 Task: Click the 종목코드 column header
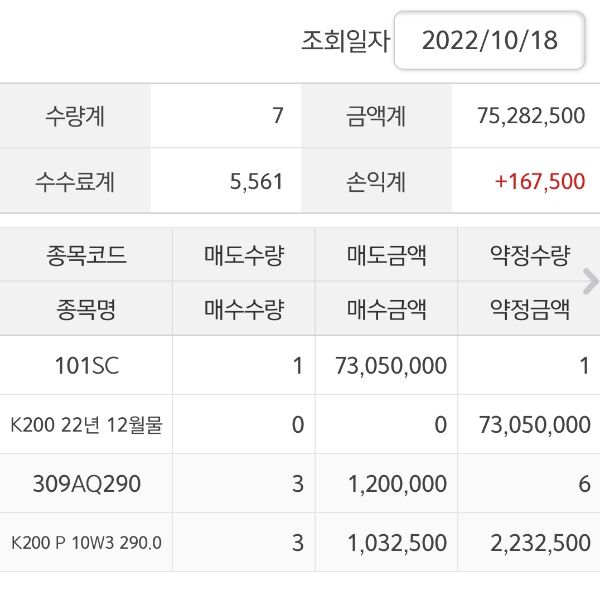pyautogui.click(x=86, y=255)
